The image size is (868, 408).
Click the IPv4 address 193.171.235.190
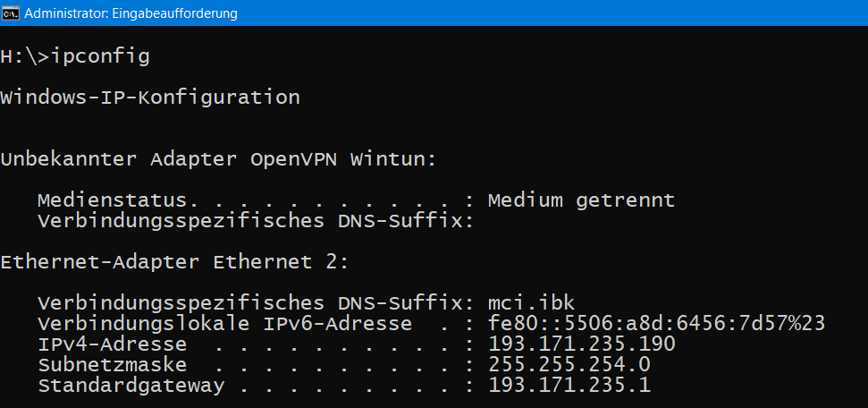click(582, 344)
